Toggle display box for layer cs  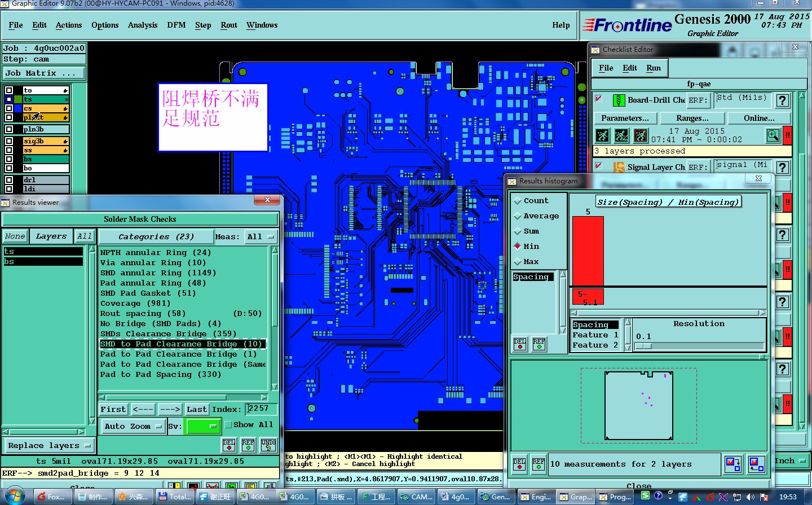9,108
